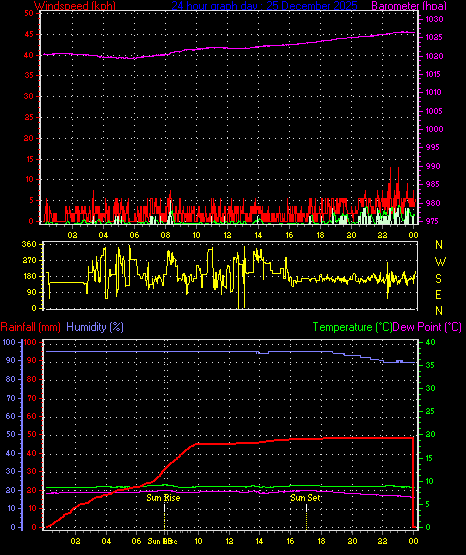466x555 pixels.
Task: Click the 'S' compass direction label
Action: pos(438,279)
